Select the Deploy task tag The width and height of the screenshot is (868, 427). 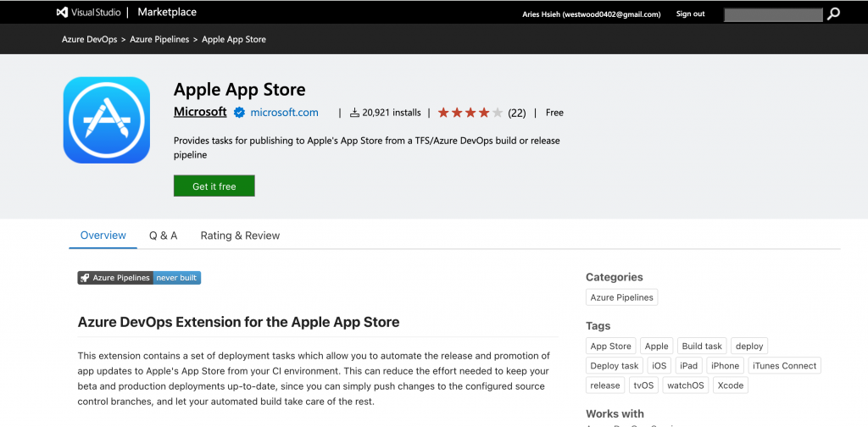[x=615, y=366]
